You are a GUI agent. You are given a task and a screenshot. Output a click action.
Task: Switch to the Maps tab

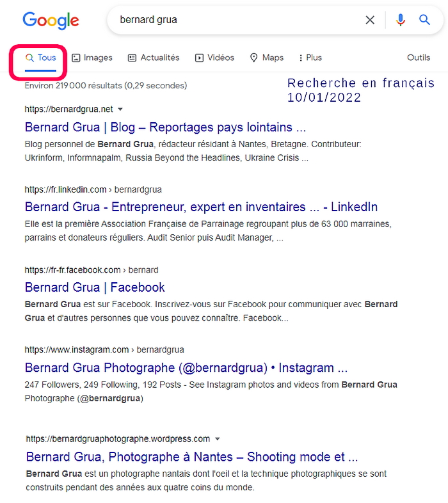[x=267, y=58]
